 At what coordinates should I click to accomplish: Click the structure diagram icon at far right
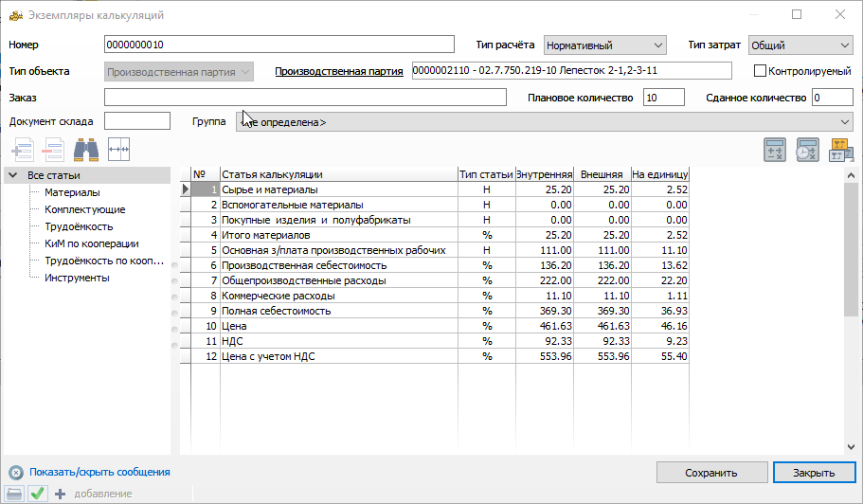840,150
